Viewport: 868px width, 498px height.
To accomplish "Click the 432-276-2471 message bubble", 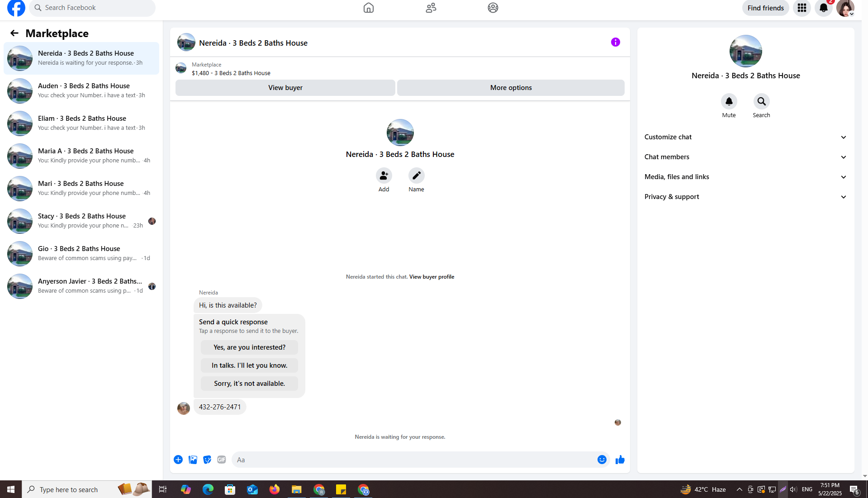I will (220, 407).
